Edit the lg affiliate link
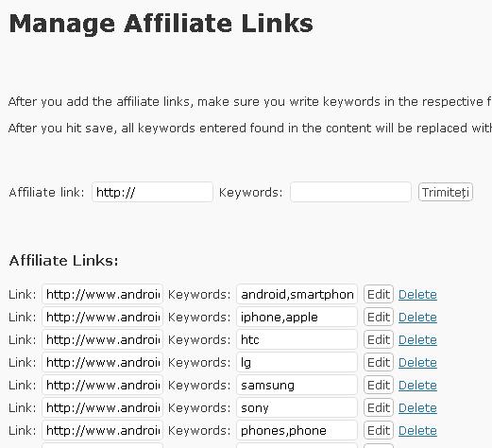The width and height of the screenshot is (492, 448). click(x=379, y=363)
